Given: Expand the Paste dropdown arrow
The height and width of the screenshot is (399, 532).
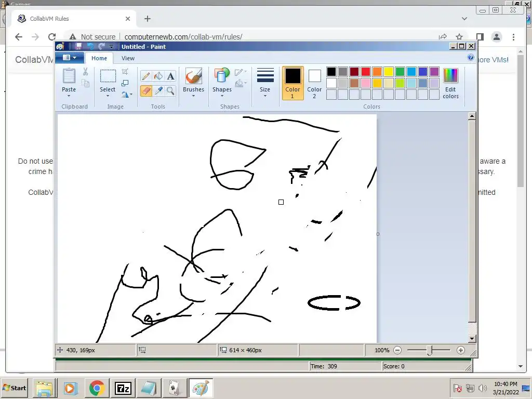Looking at the screenshot, I should pyautogui.click(x=69, y=96).
